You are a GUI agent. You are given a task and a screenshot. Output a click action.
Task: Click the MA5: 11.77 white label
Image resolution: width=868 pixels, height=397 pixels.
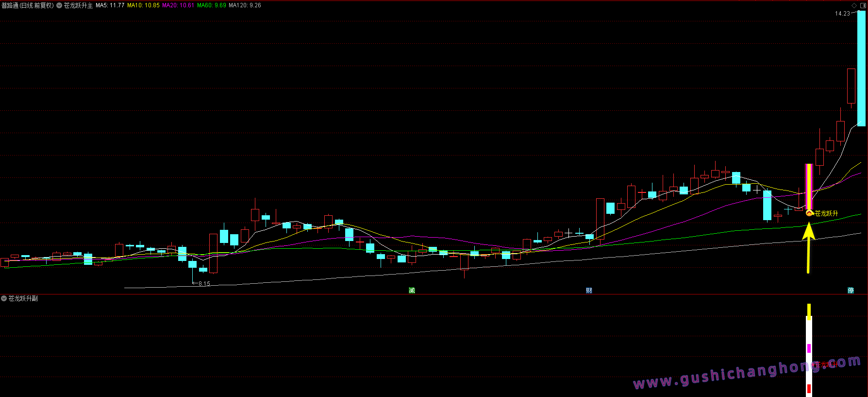(110, 5)
